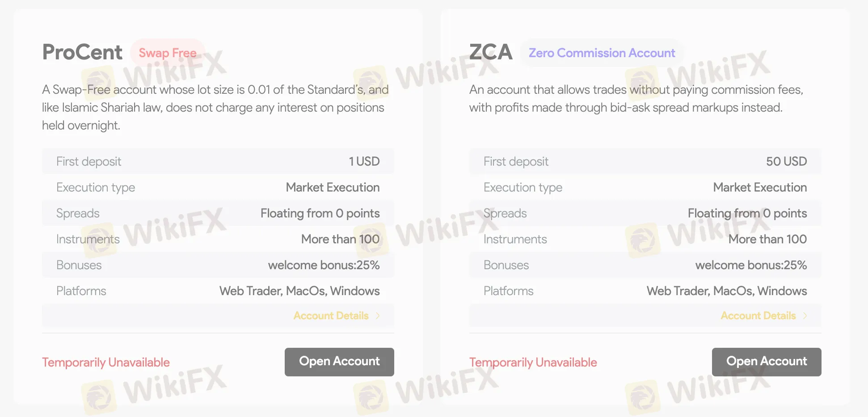This screenshot has height=417, width=868.
Task: Click the ProCent First deposit 1 USD value
Action: 364,161
